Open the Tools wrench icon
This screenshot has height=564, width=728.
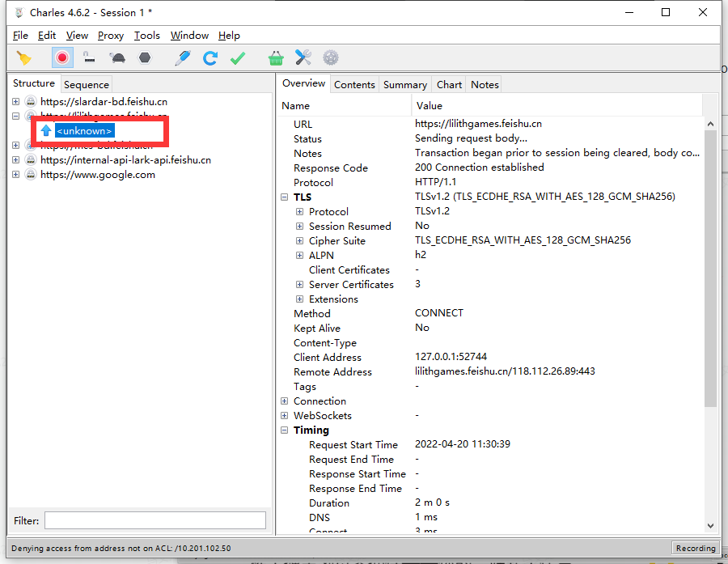[x=303, y=57]
